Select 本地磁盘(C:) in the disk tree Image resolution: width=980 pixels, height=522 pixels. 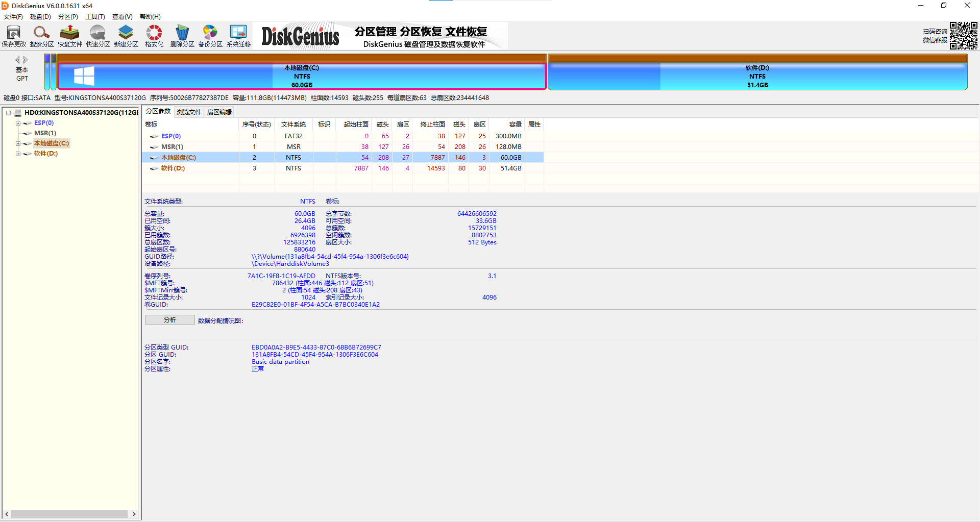click(x=52, y=143)
